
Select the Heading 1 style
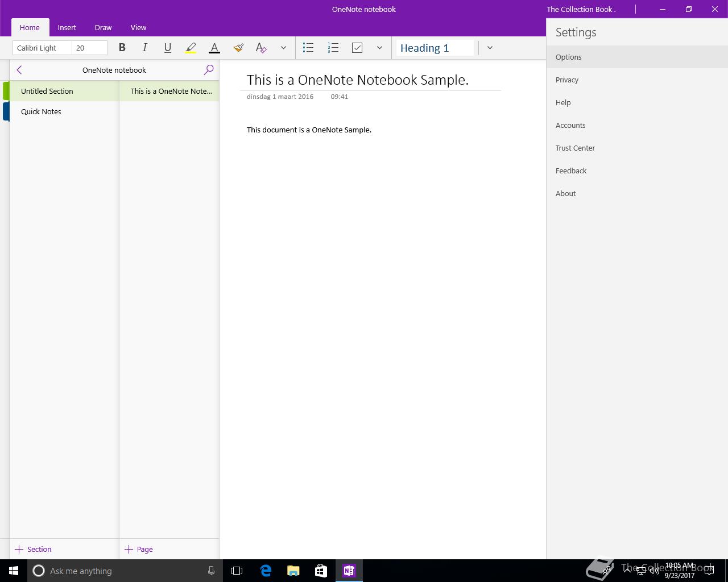tap(435, 48)
